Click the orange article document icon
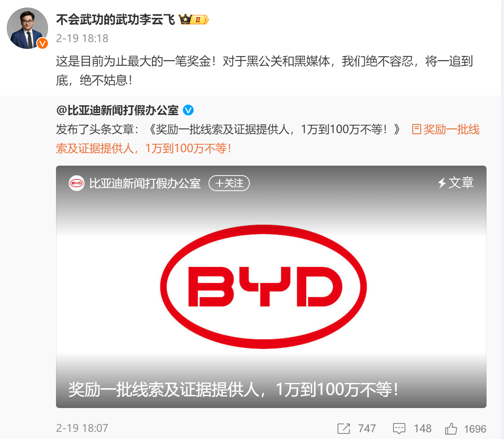The image size is (504, 439). coord(417,129)
